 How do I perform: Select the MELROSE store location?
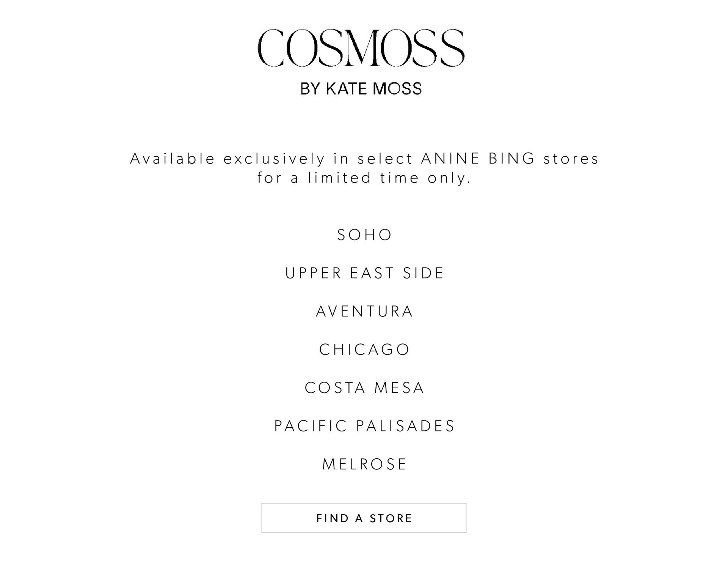point(364,464)
